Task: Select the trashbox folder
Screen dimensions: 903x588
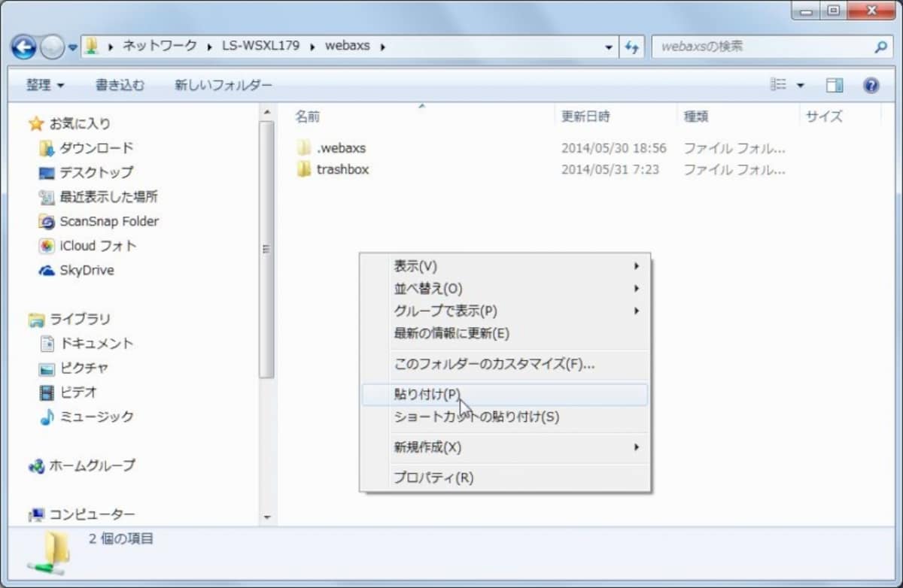Action: 342,169
